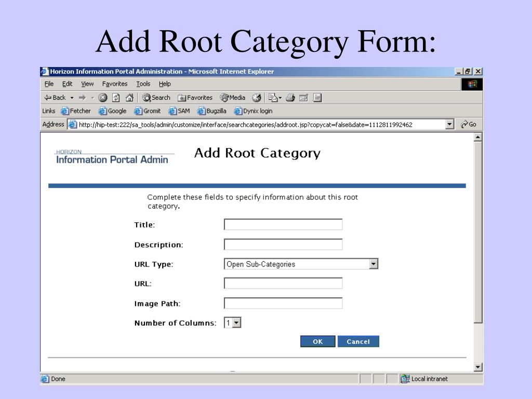
Task: Click into the Description input field
Action: pos(283,244)
